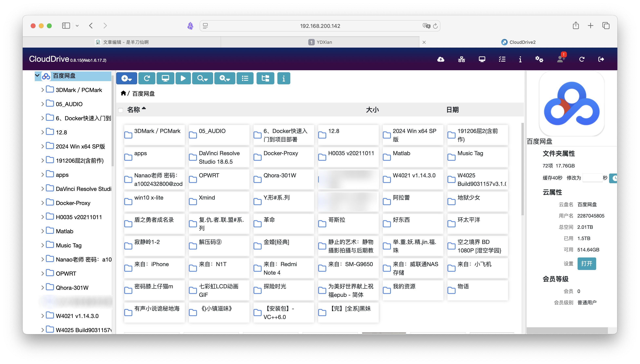Open a new tab with plus icon
Screen dimensions: 640x364
pyautogui.click(x=591, y=25)
